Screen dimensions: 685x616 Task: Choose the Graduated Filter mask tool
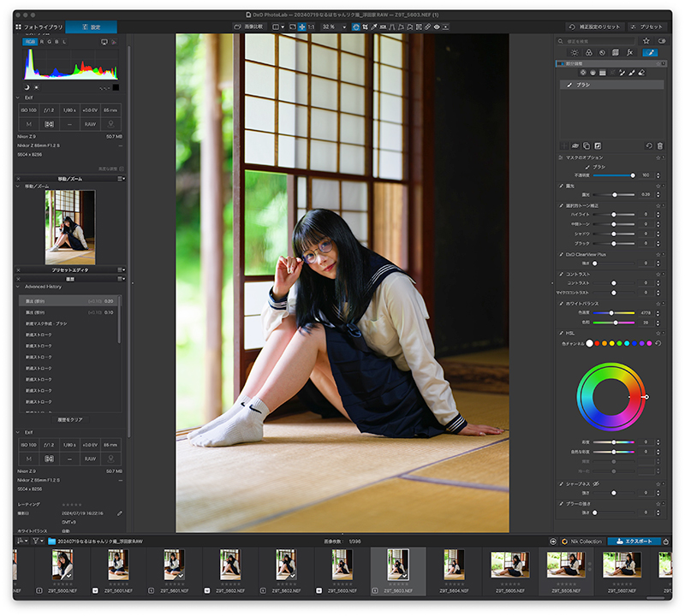coord(603,73)
